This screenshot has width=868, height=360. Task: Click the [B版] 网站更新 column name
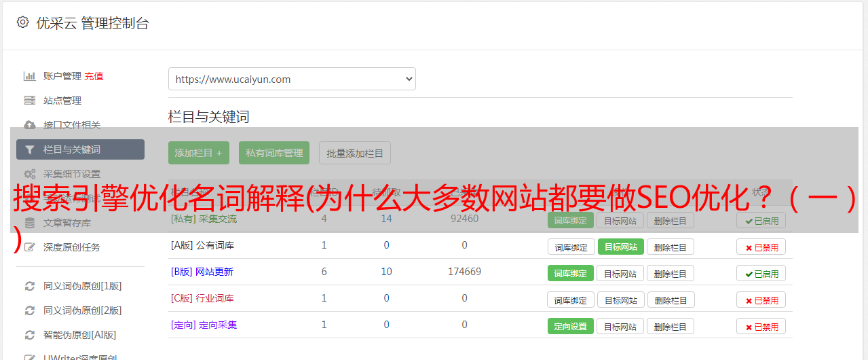pos(202,272)
